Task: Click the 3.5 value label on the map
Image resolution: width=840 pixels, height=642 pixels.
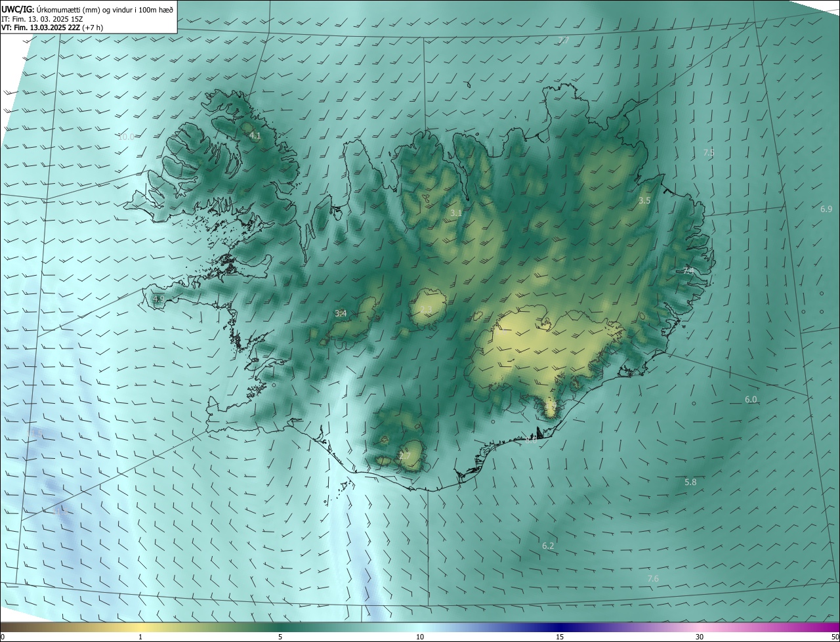Action: point(644,201)
